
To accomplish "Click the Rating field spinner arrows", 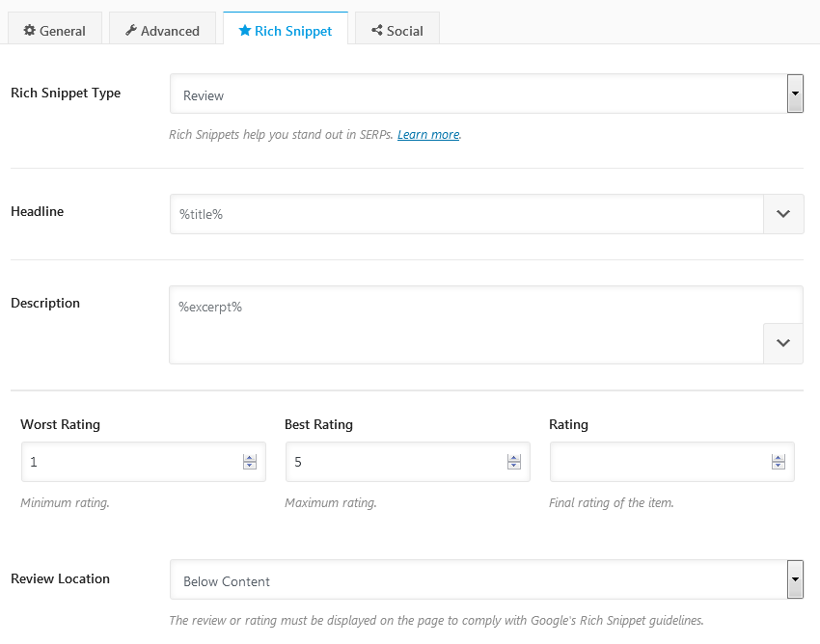I will pyautogui.click(x=779, y=462).
